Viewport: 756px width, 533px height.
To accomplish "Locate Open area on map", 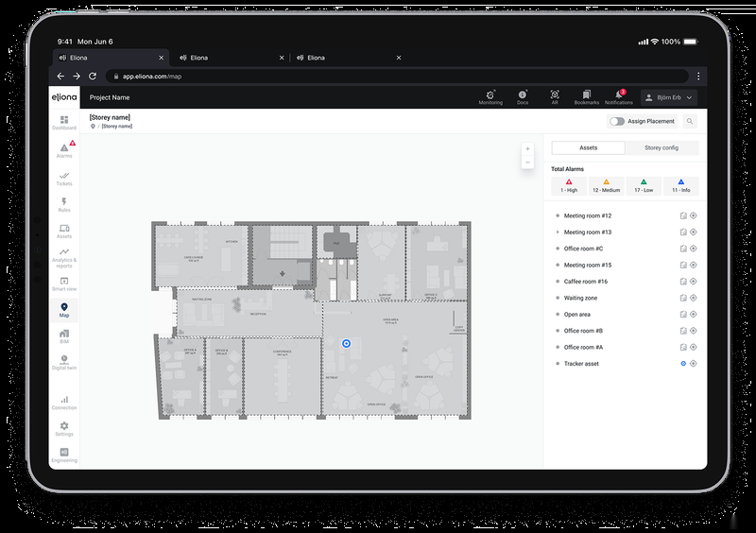I will [694, 314].
